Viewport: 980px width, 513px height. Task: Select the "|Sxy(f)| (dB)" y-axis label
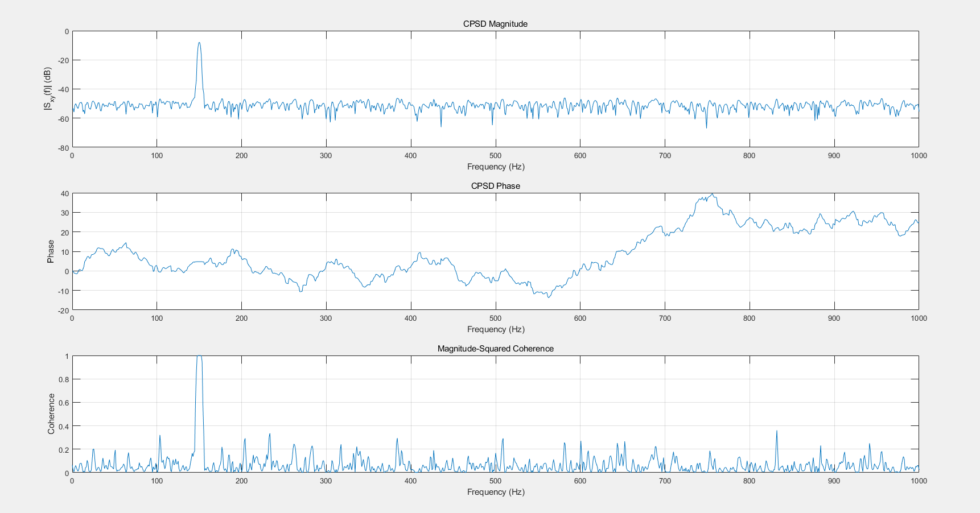(x=50, y=89)
